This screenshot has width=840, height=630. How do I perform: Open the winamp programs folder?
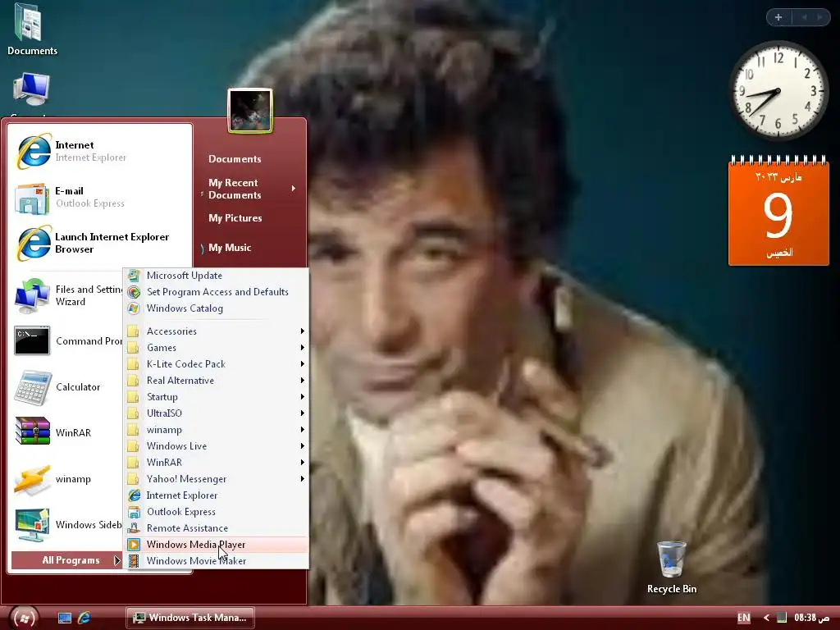pos(217,430)
